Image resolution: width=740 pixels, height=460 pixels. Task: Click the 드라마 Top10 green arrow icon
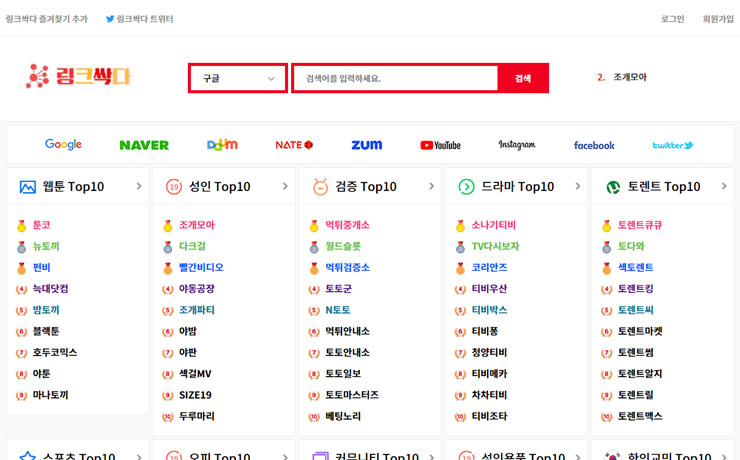tap(466, 187)
